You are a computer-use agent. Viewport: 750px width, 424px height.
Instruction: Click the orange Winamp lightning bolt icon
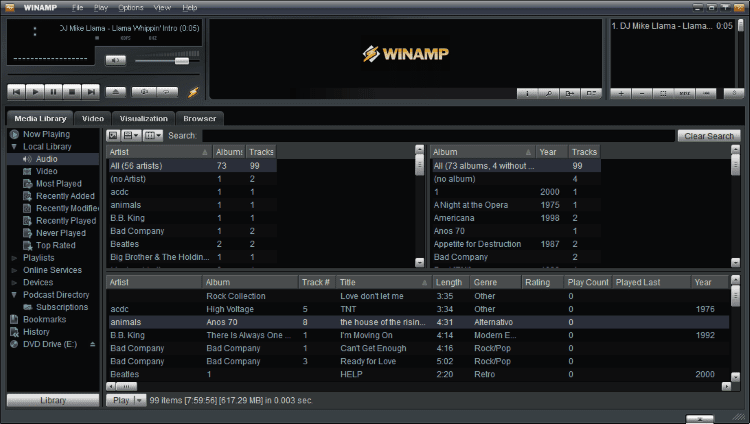click(193, 92)
